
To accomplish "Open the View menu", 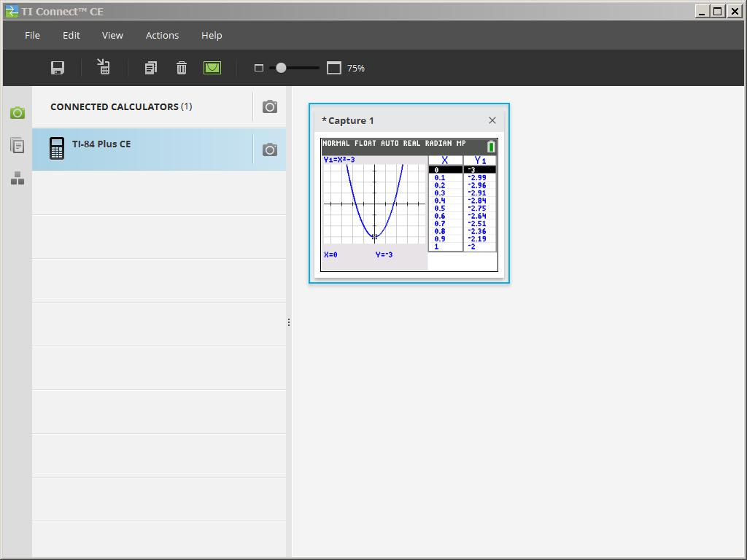I will (112, 35).
